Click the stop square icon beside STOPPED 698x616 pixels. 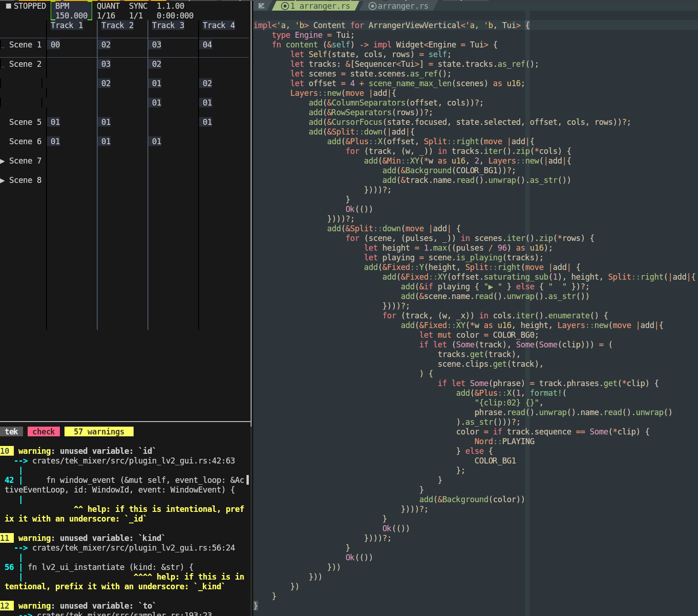point(8,6)
